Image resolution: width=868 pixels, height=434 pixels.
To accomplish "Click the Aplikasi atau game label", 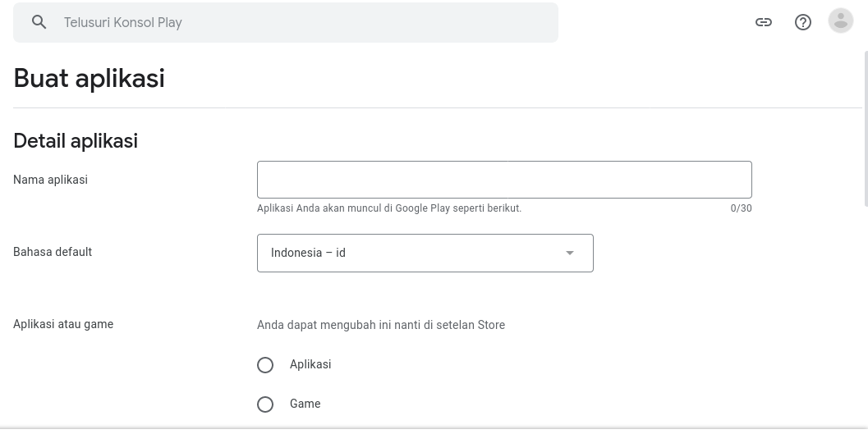I will tap(63, 324).
